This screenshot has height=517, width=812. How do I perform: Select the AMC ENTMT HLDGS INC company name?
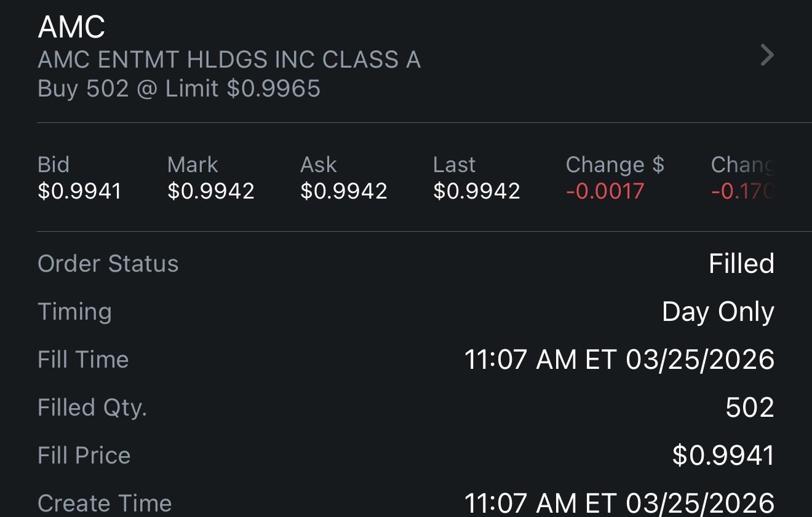pyautogui.click(x=229, y=60)
